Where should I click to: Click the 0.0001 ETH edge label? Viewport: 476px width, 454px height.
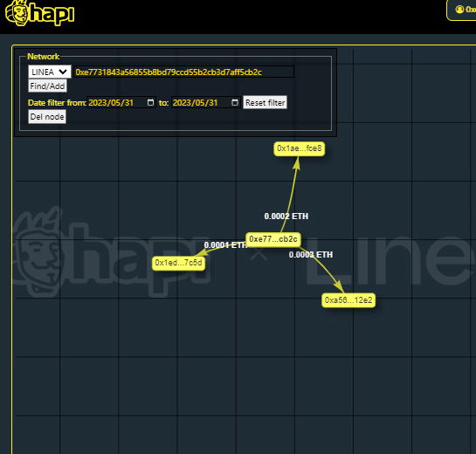225,245
